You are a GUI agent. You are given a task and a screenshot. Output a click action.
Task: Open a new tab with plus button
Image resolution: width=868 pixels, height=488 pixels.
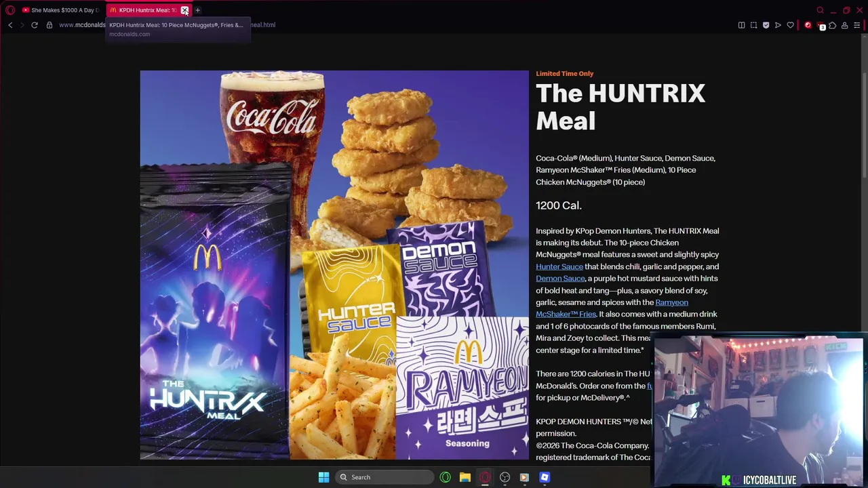coord(197,10)
